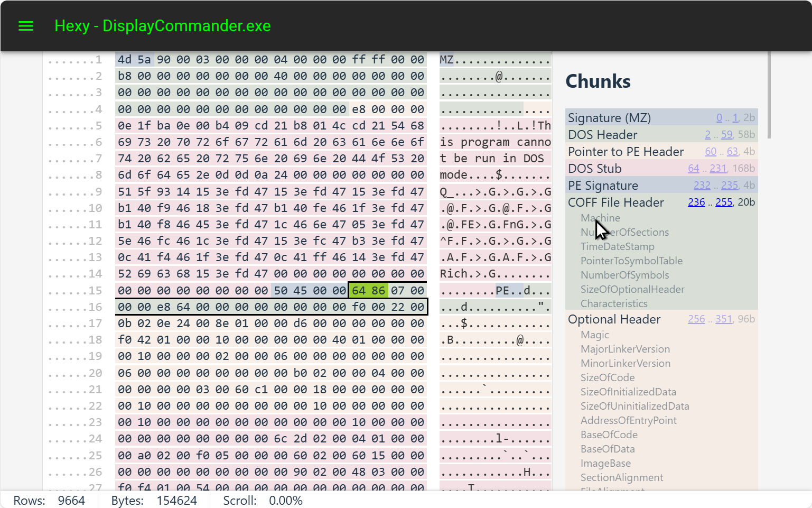Click offset link 256 in Optional Header row
812x508 pixels.
coord(696,319)
